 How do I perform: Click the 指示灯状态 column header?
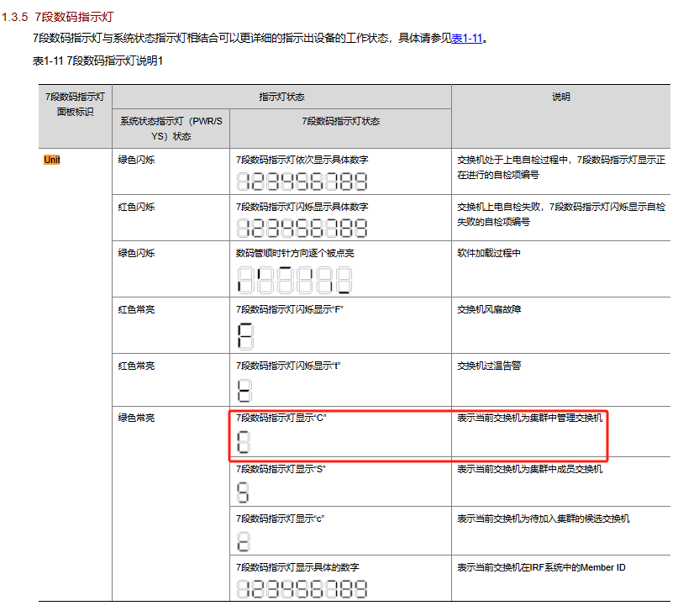(x=281, y=97)
